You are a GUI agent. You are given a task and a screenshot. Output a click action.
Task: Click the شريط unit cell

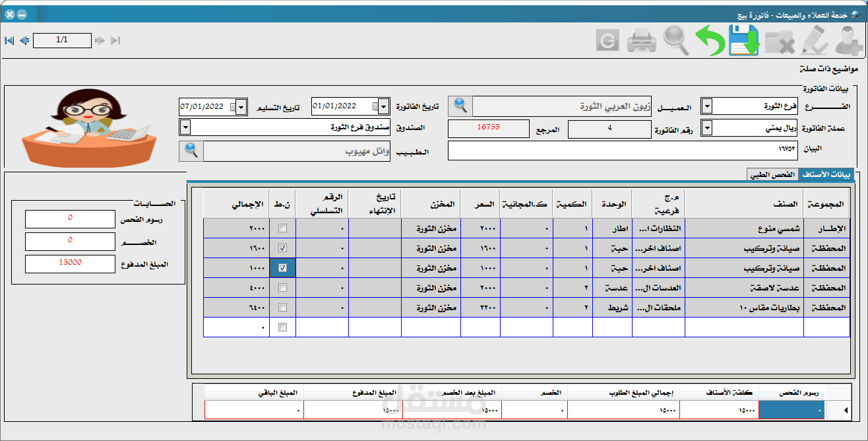tap(612, 308)
